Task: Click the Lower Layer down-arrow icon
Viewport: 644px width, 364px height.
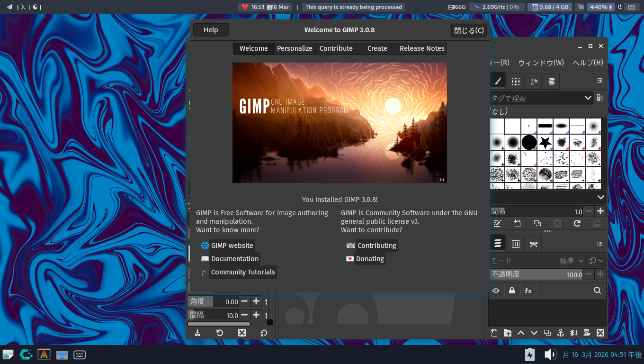Action: (x=534, y=333)
